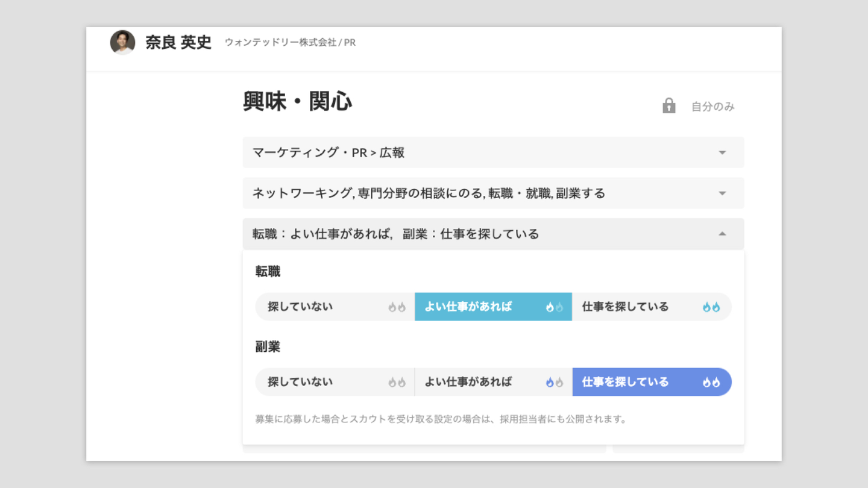Click 奈良 英史 profile avatar photo
The height and width of the screenshot is (488, 868).
pyautogui.click(x=122, y=43)
